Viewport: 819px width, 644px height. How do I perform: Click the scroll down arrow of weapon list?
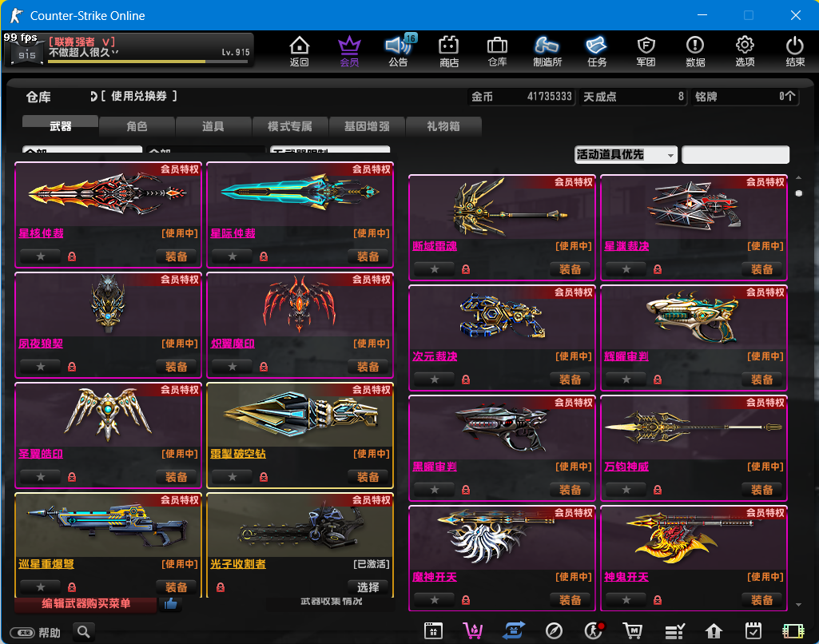tap(799, 605)
